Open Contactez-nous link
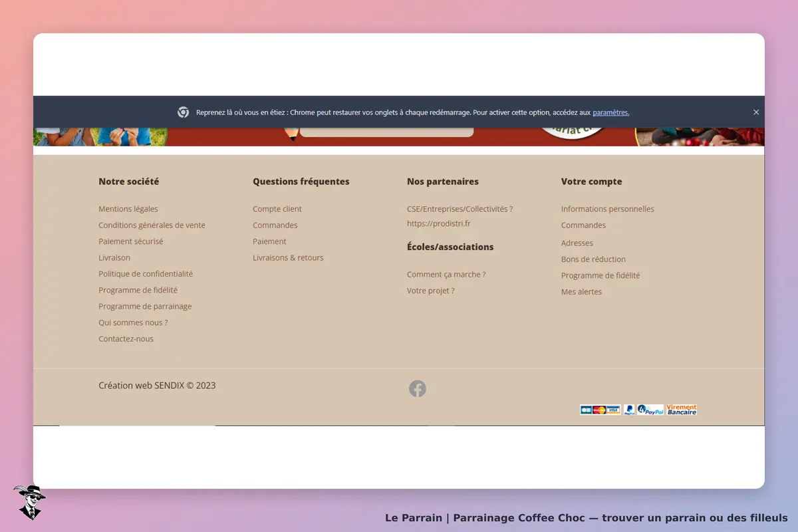This screenshot has width=798, height=532. pyautogui.click(x=126, y=338)
